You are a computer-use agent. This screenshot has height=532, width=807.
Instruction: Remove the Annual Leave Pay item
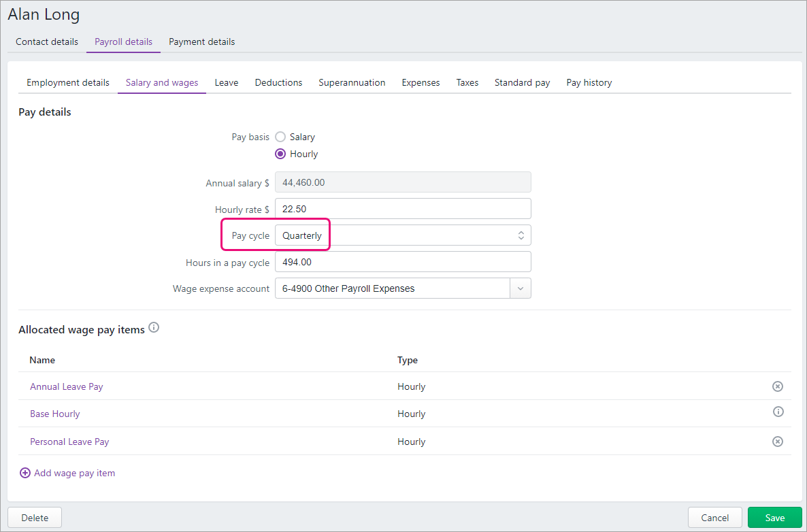coord(777,386)
